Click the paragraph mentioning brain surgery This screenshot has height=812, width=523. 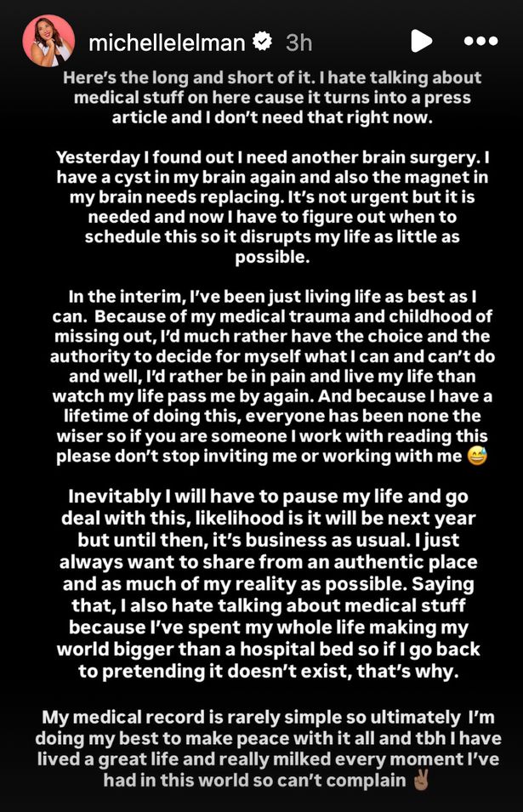(x=261, y=210)
